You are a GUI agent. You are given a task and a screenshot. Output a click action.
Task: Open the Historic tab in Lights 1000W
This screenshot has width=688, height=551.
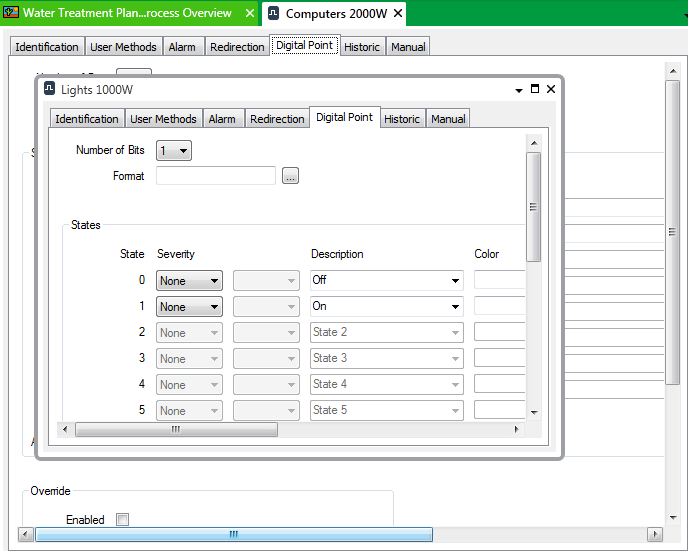tap(402, 119)
